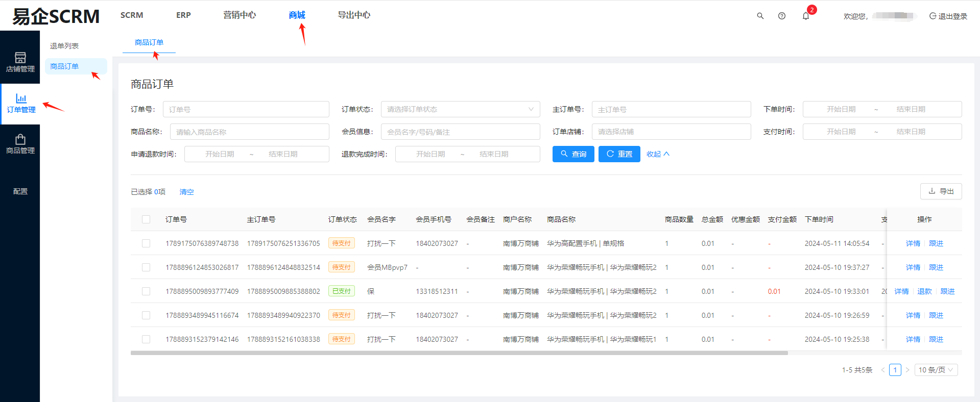Viewport: 980px width, 402px height.
Task: Open 申请退款时间 start date picker
Action: (220, 154)
